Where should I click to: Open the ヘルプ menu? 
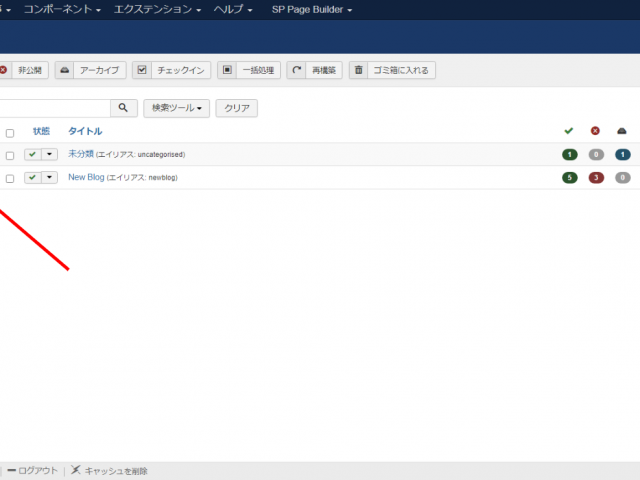point(233,9)
